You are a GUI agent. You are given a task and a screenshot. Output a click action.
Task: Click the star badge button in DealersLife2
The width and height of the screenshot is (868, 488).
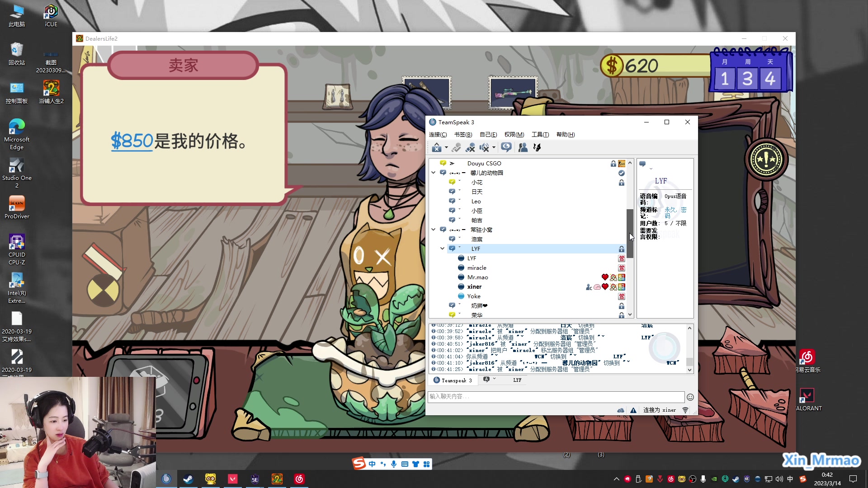(x=766, y=160)
